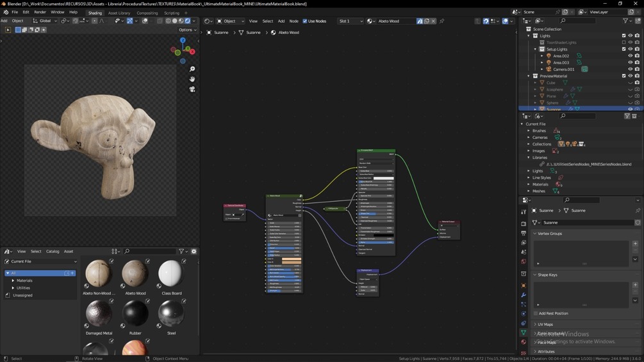
Task: Open the Catalog menu in asset browser
Action: coord(53,251)
